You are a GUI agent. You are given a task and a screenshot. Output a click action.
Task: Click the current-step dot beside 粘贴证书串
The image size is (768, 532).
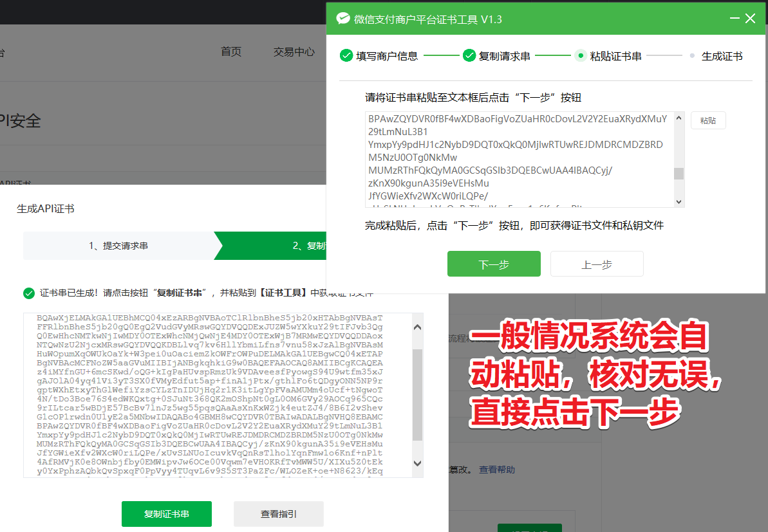(x=581, y=56)
